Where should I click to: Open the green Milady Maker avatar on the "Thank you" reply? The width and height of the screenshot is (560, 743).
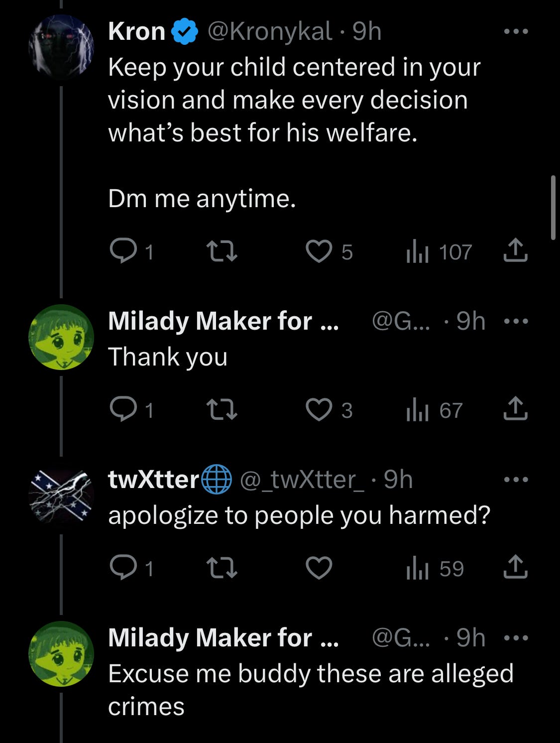pyautogui.click(x=61, y=337)
